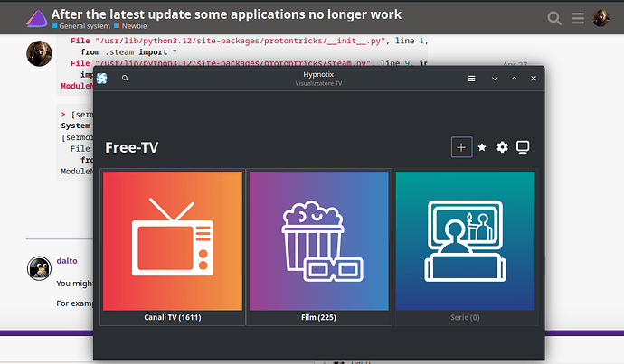Click the Free-TV provider heading
The image size is (624, 364).
(x=132, y=147)
